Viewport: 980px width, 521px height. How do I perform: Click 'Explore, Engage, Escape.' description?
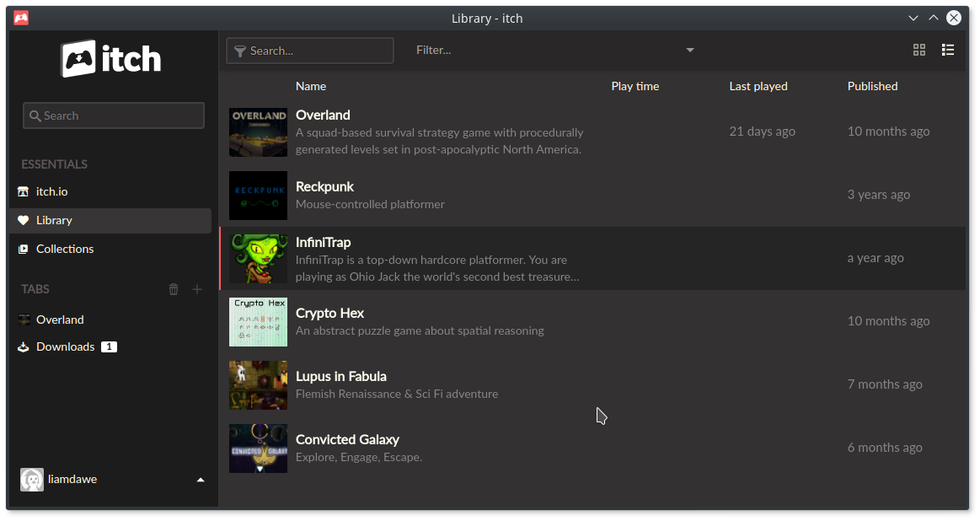point(359,457)
